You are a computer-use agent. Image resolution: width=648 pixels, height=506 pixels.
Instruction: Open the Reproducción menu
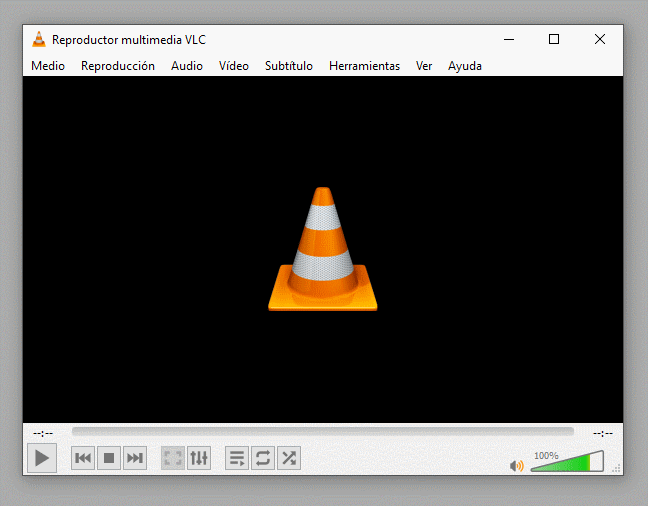(118, 66)
